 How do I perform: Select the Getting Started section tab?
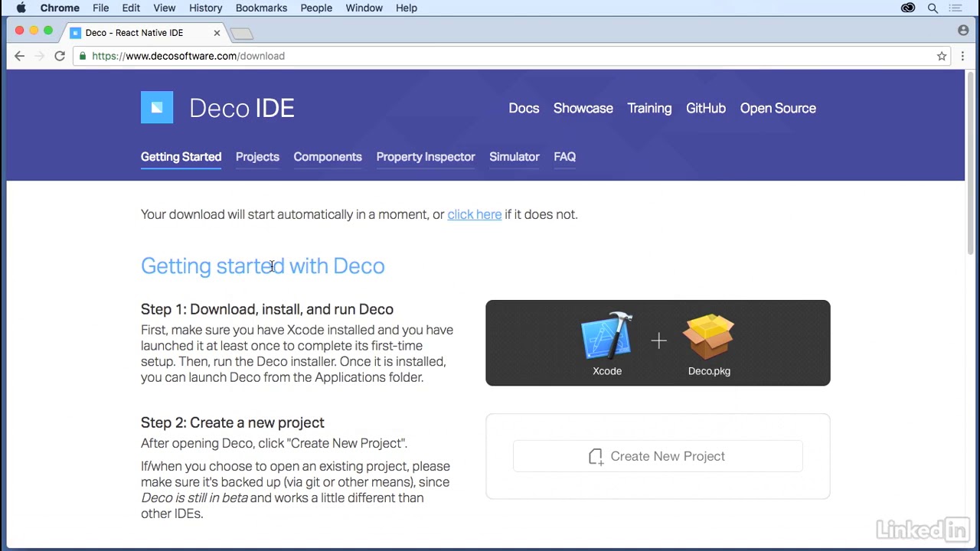click(x=181, y=157)
